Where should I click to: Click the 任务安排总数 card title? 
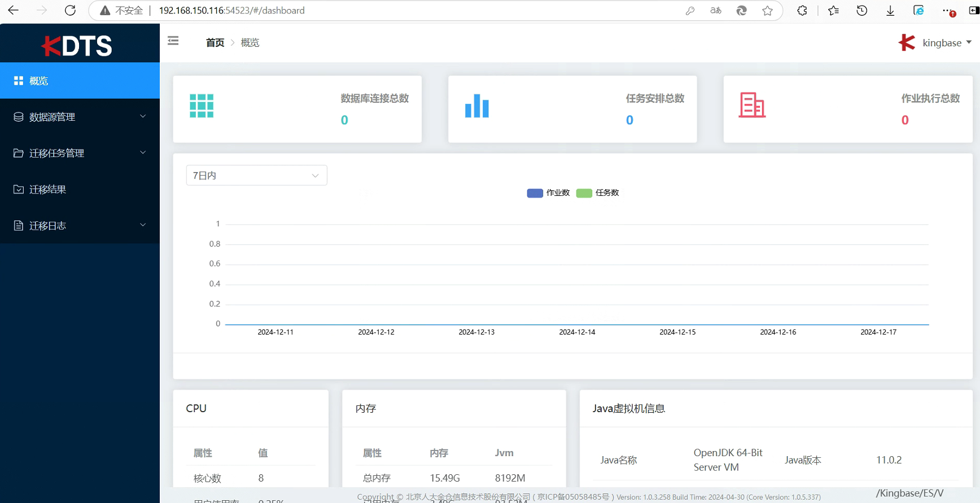(655, 98)
